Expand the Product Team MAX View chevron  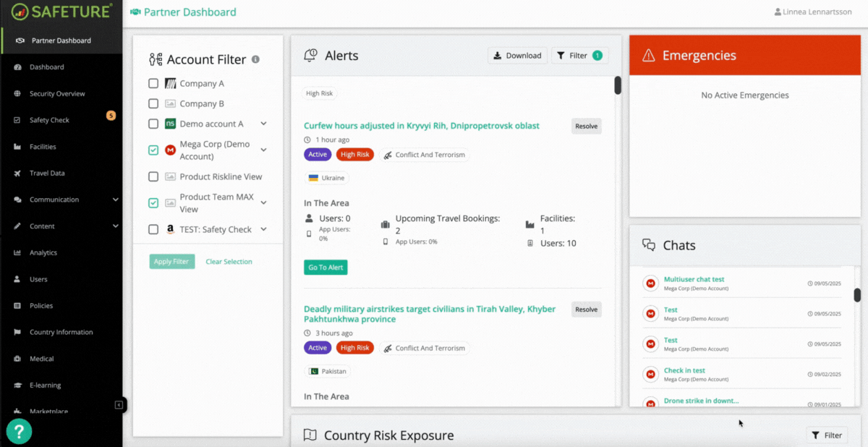tap(263, 203)
